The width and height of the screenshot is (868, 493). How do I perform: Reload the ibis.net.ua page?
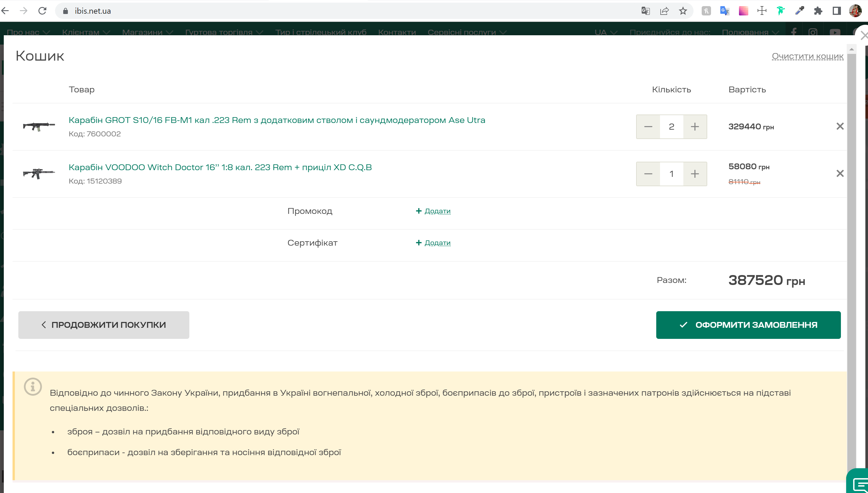(x=42, y=11)
